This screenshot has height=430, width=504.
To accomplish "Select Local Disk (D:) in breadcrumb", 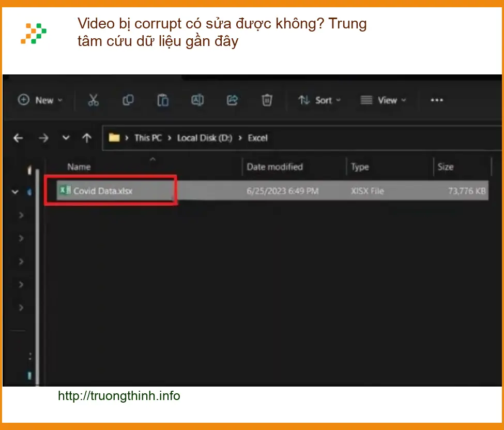I will 204,138.
